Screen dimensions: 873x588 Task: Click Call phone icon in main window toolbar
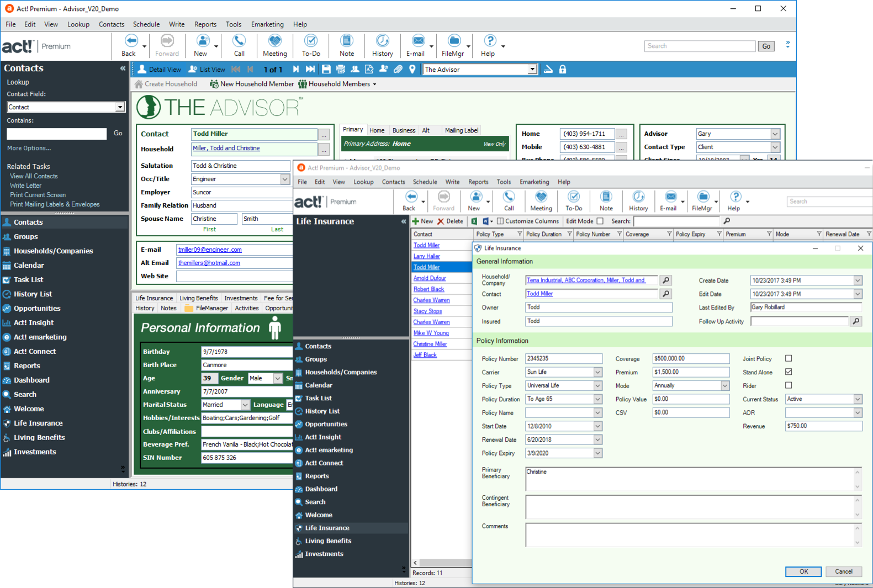coord(239,41)
